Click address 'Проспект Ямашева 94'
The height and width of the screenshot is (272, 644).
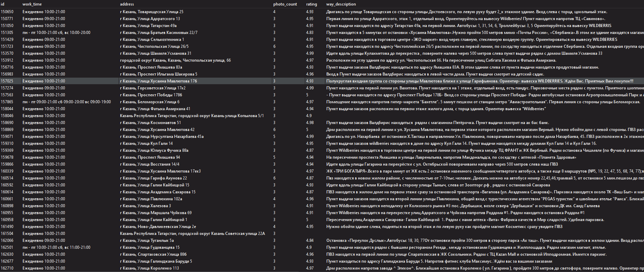click(159, 157)
